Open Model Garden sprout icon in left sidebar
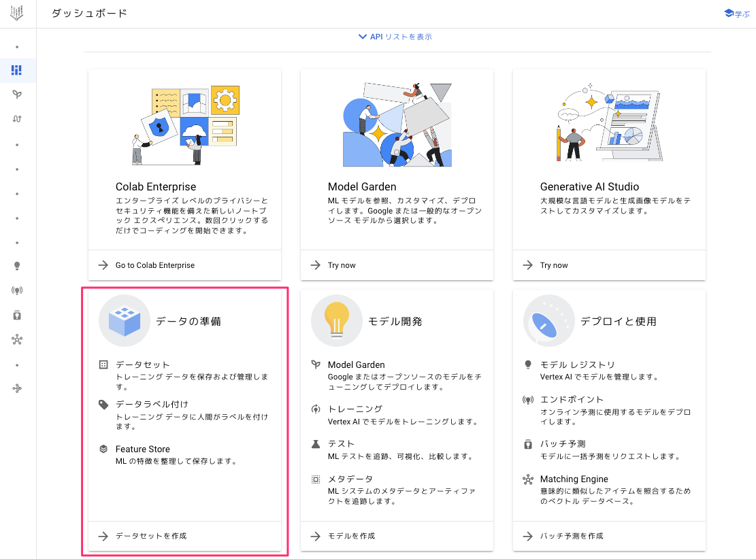 pyautogui.click(x=17, y=95)
